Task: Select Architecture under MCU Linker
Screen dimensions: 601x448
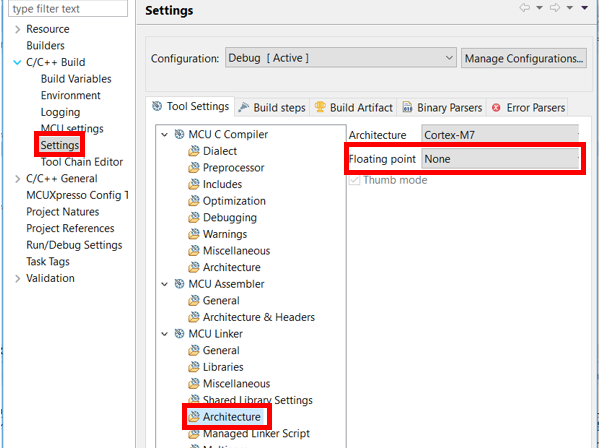Action: 232,417
